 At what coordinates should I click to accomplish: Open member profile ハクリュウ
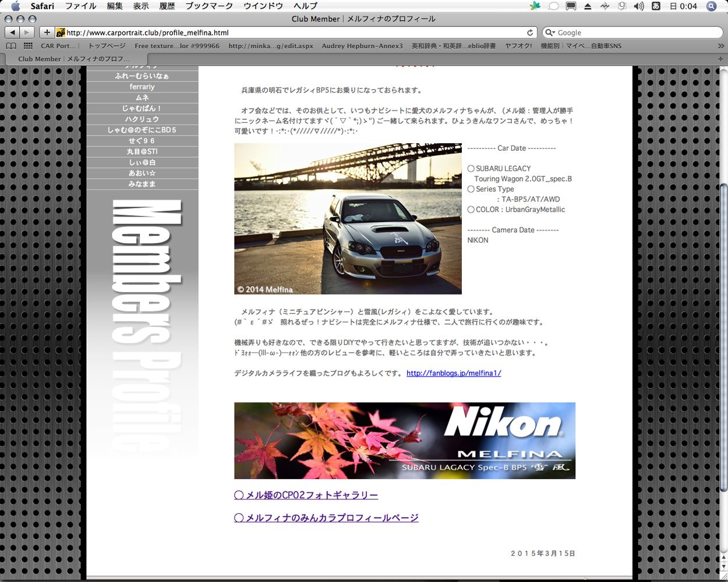coord(142,119)
